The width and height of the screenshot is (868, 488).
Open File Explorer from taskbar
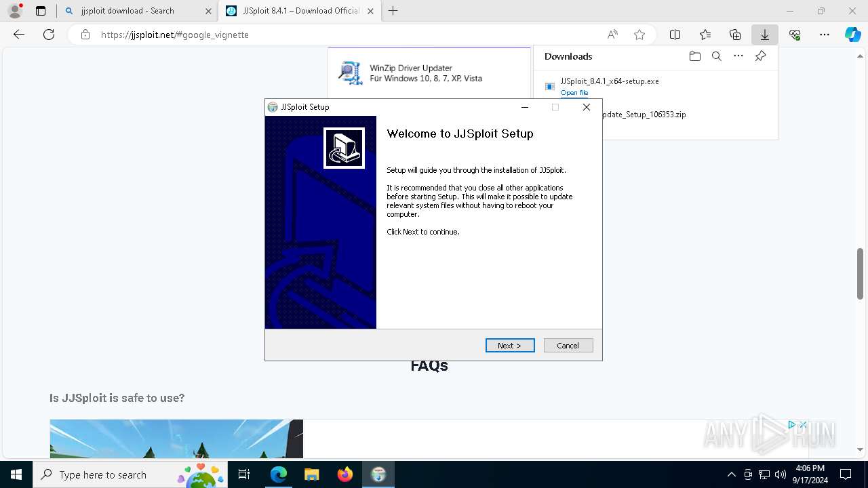(311, 474)
